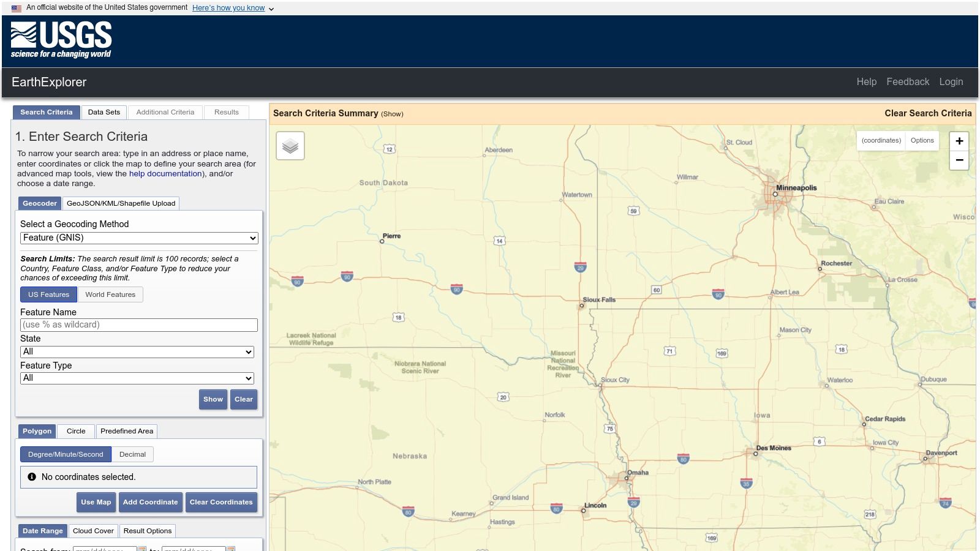Viewport: 980px width, 551px height.
Task: Zoom in on the map
Action: coord(959,140)
